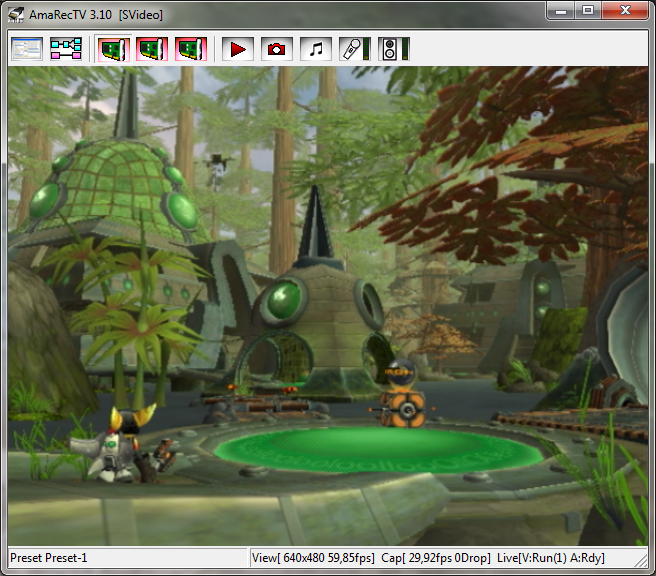This screenshot has height=576, width=656.
Task: Select the first capture card preset icon
Action: (114, 49)
